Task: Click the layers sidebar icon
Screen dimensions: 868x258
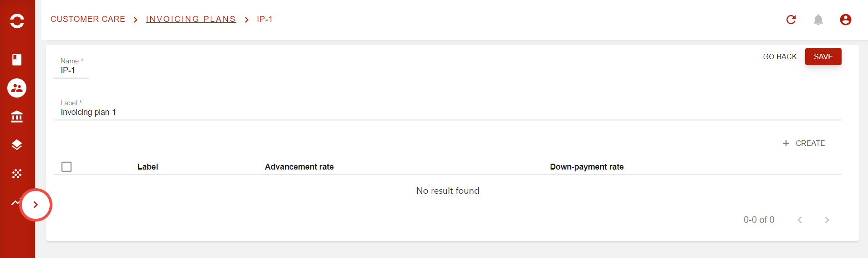Action: pos(17,145)
